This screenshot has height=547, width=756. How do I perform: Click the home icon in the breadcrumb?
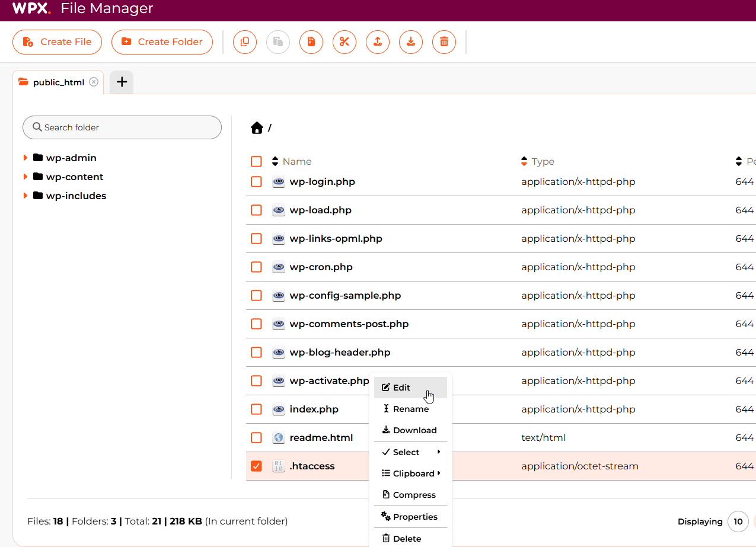coord(257,127)
